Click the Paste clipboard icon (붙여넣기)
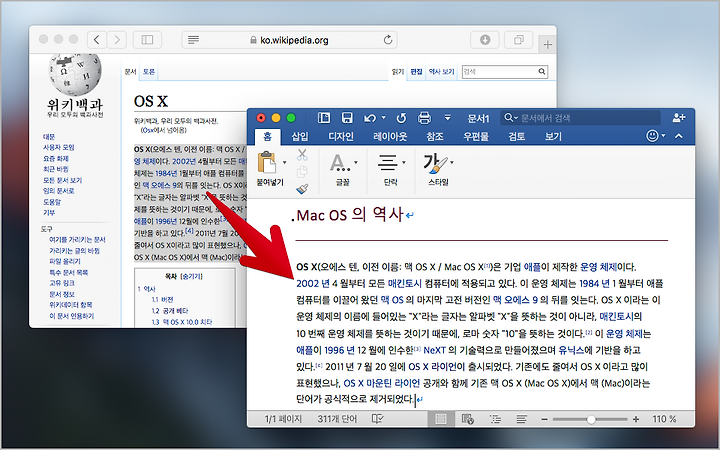The width and height of the screenshot is (720, 450). tap(267, 162)
